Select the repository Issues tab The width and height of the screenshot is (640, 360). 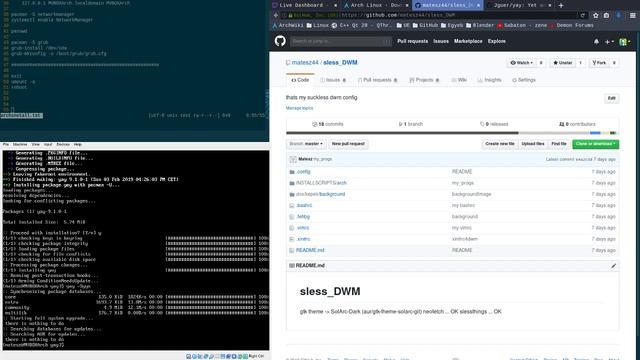(333, 80)
